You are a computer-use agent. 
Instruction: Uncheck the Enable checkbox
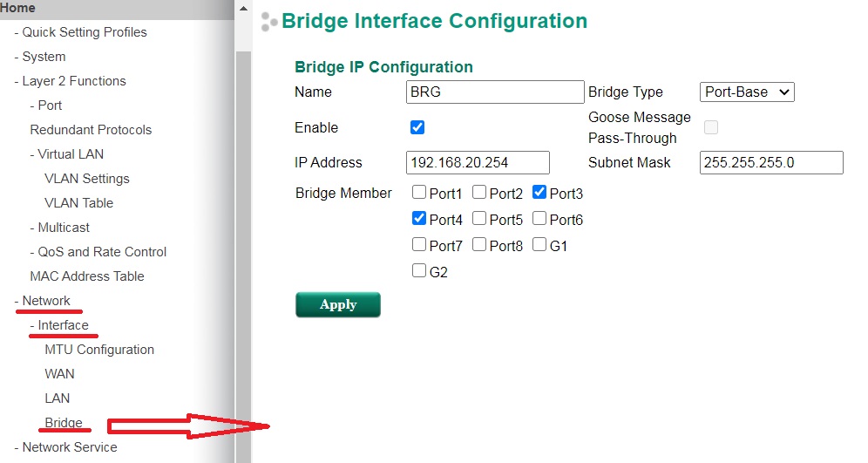click(x=417, y=127)
